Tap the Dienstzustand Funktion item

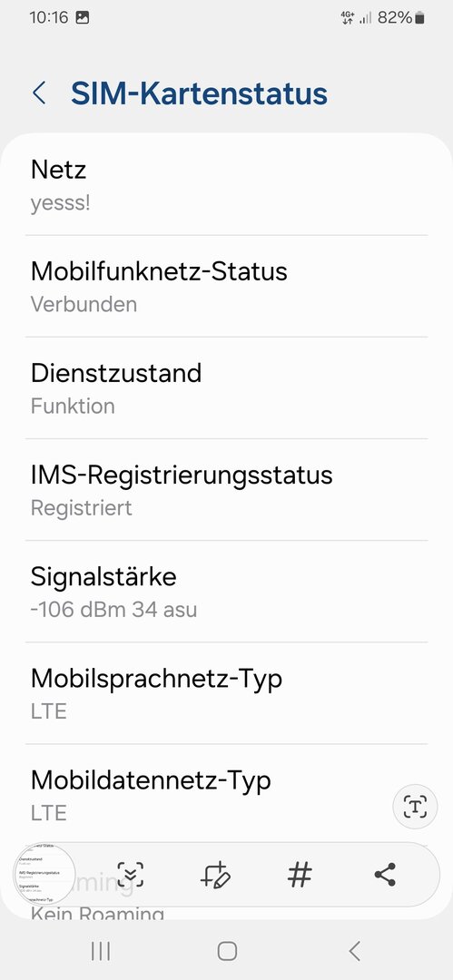coord(227,388)
